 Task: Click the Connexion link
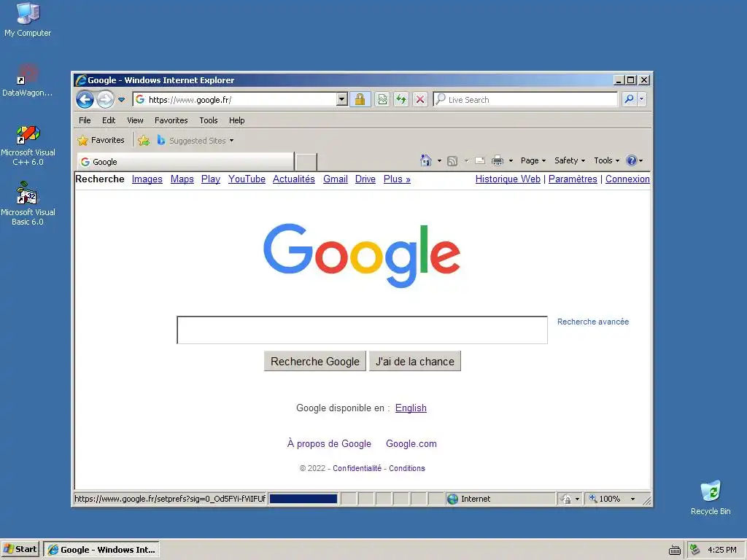[627, 179]
